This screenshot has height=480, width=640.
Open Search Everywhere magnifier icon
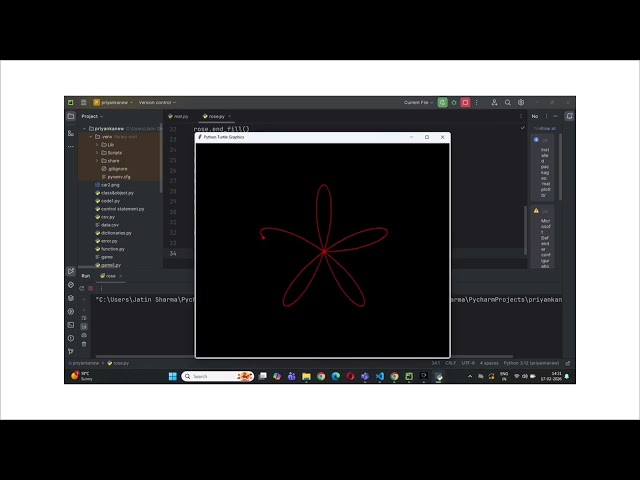pyautogui.click(x=508, y=102)
